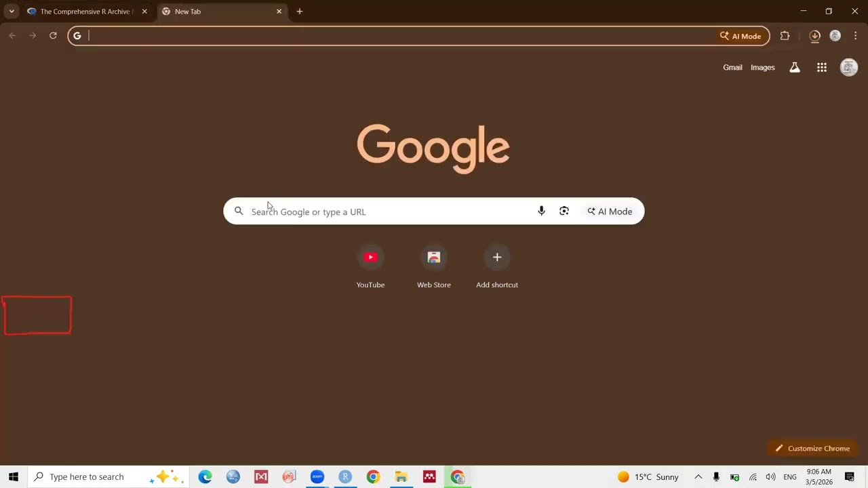868x488 pixels.
Task: Open the blue sigma-alpha sphere taskbar icon
Action: click(233, 477)
